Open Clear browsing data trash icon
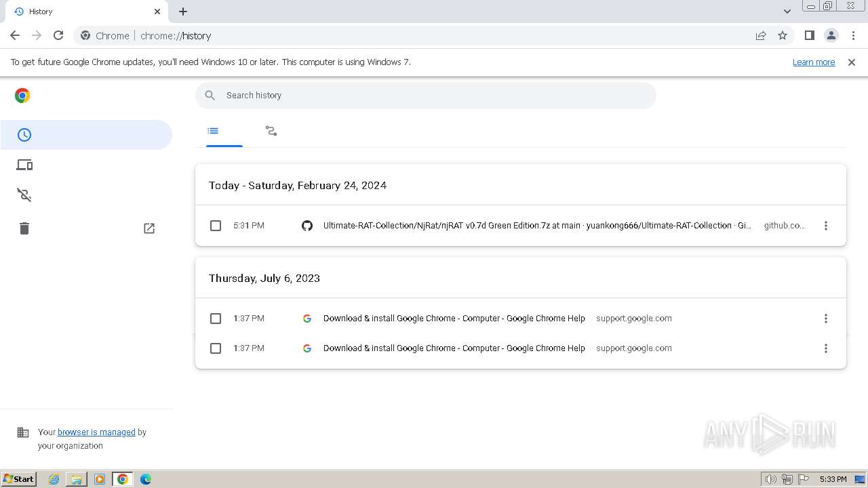868x488 pixels. (24, 228)
